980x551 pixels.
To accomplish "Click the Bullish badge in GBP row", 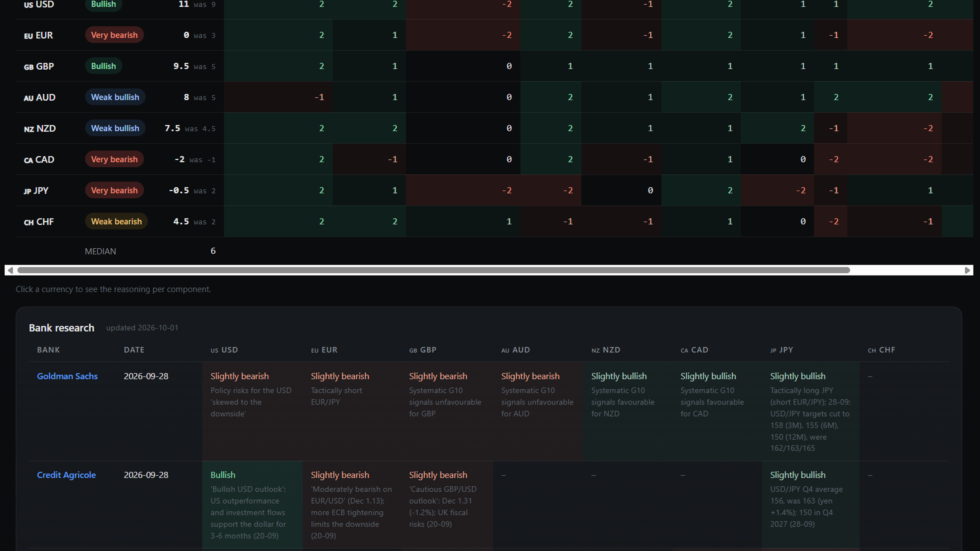I will click(x=103, y=66).
